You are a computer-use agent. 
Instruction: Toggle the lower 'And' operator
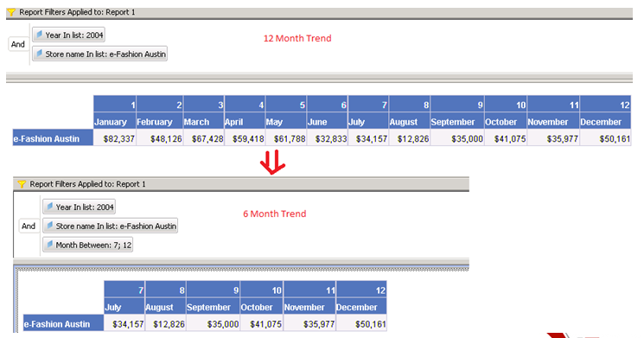29,226
